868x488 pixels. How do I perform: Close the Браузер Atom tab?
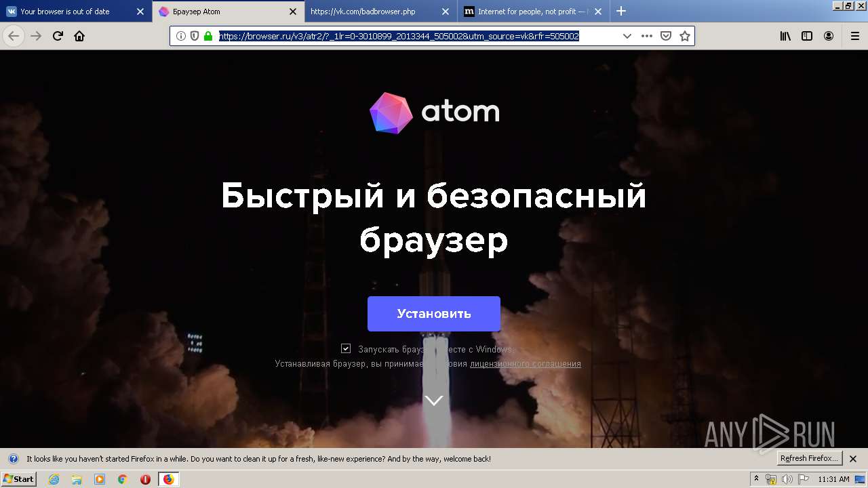[293, 12]
